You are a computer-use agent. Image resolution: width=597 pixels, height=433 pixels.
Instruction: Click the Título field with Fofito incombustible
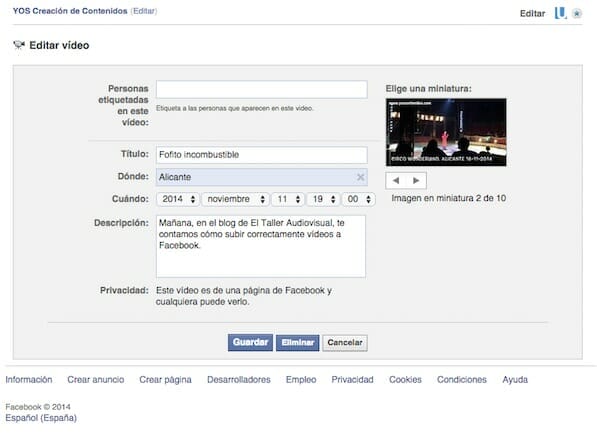point(262,155)
